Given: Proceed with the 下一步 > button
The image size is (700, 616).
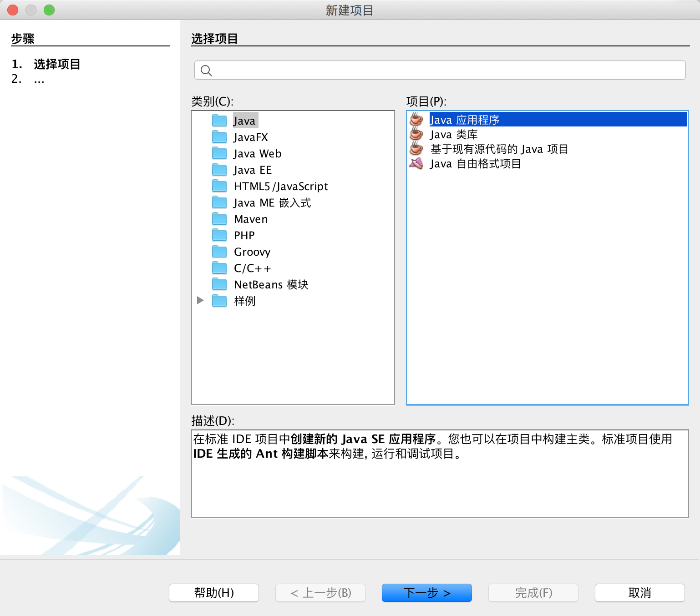Looking at the screenshot, I should click(x=427, y=592).
